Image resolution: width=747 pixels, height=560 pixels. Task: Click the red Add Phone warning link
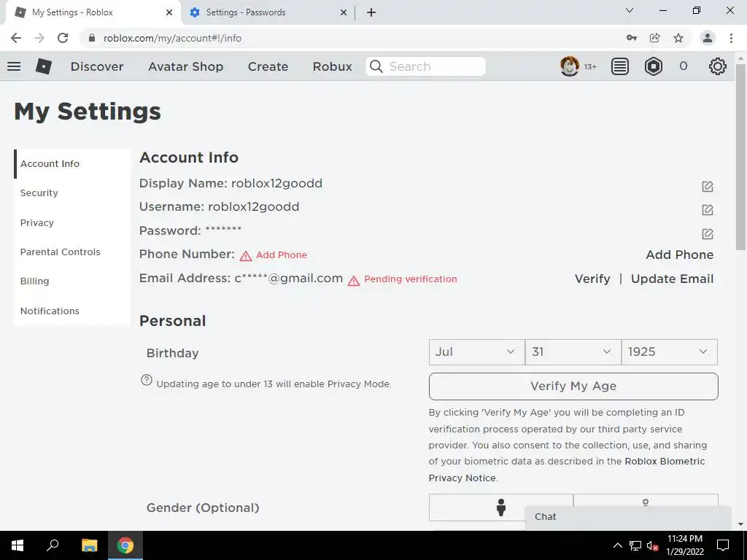point(281,255)
